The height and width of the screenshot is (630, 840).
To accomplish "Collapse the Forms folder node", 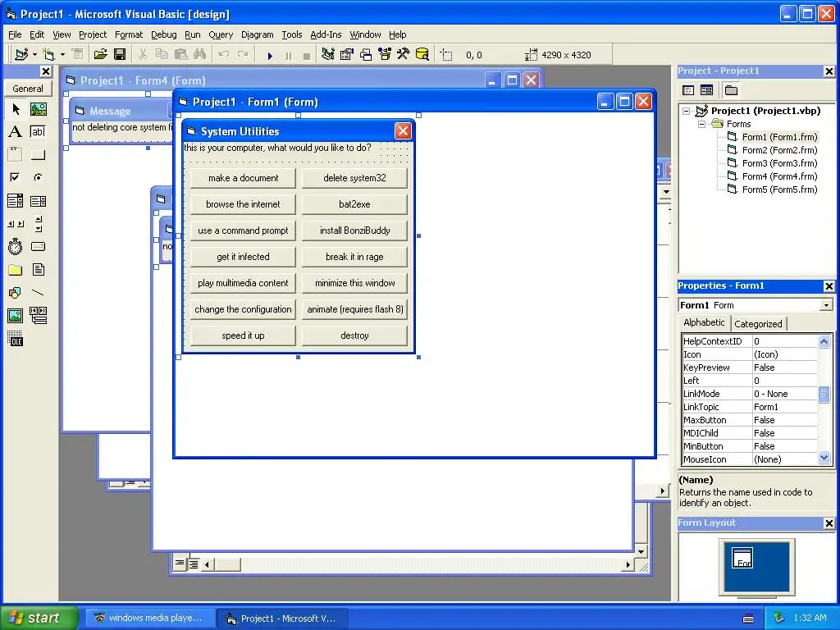I will [x=702, y=125].
